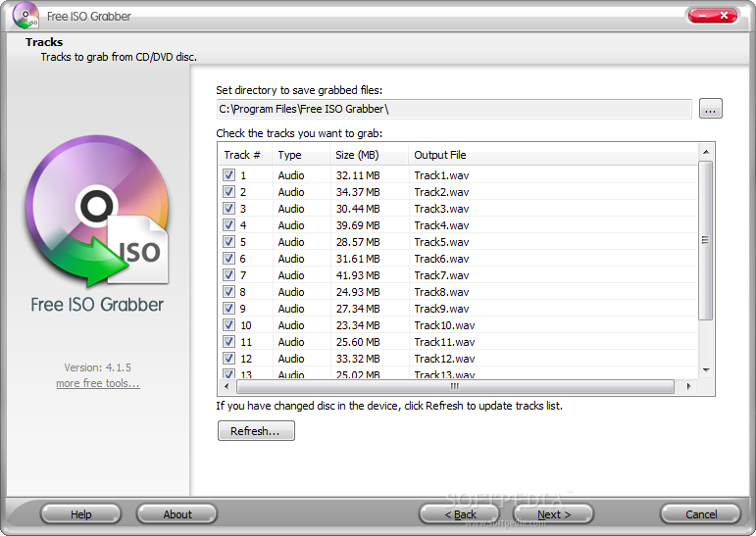Select the Track9.wav output file

[x=441, y=308]
